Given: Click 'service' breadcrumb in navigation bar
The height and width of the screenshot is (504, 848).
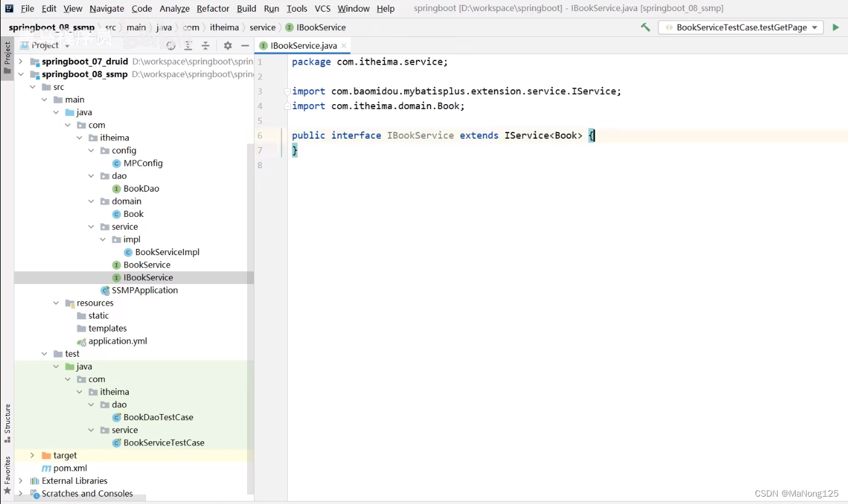Looking at the screenshot, I should [x=263, y=27].
